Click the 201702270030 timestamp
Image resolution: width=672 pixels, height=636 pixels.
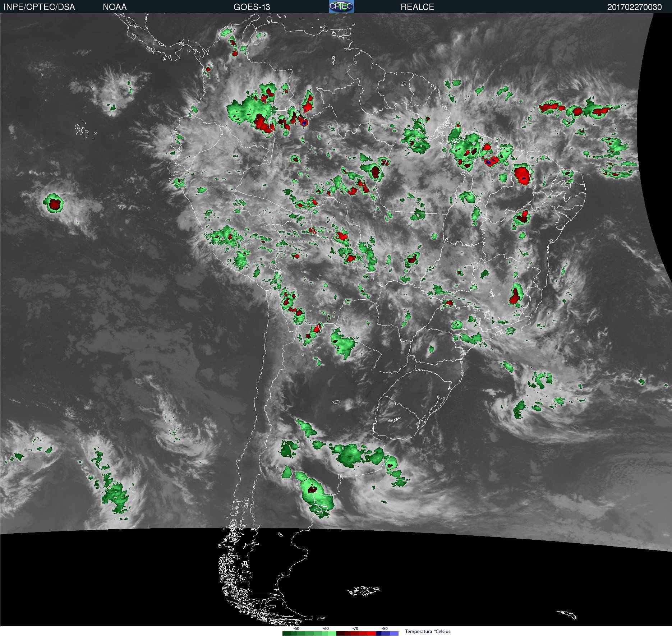click(x=634, y=7)
